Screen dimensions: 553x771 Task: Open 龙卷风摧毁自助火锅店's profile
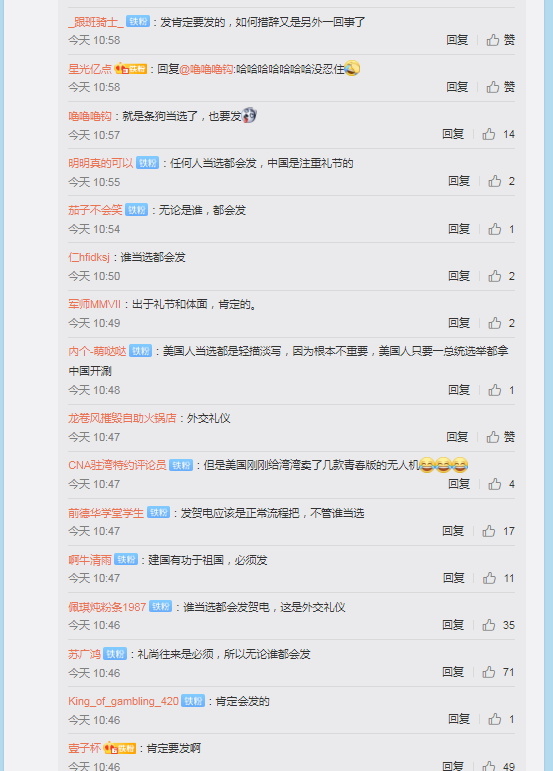pos(122,418)
